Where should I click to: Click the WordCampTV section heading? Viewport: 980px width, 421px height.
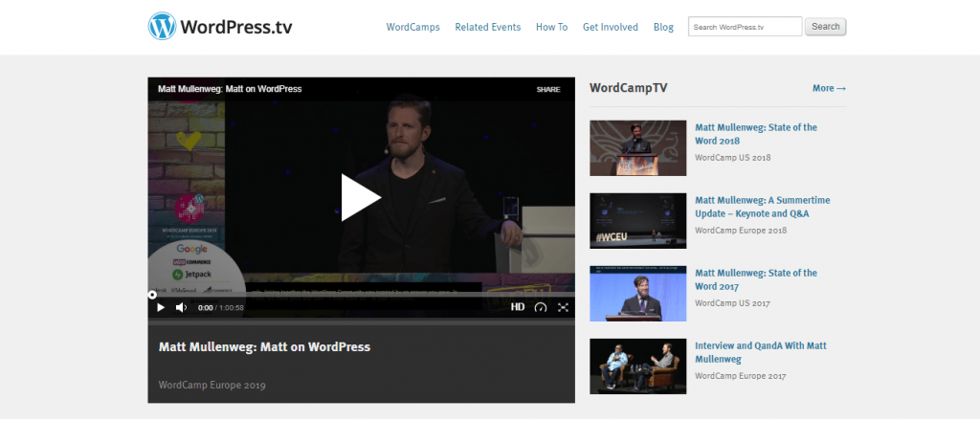(628, 88)
